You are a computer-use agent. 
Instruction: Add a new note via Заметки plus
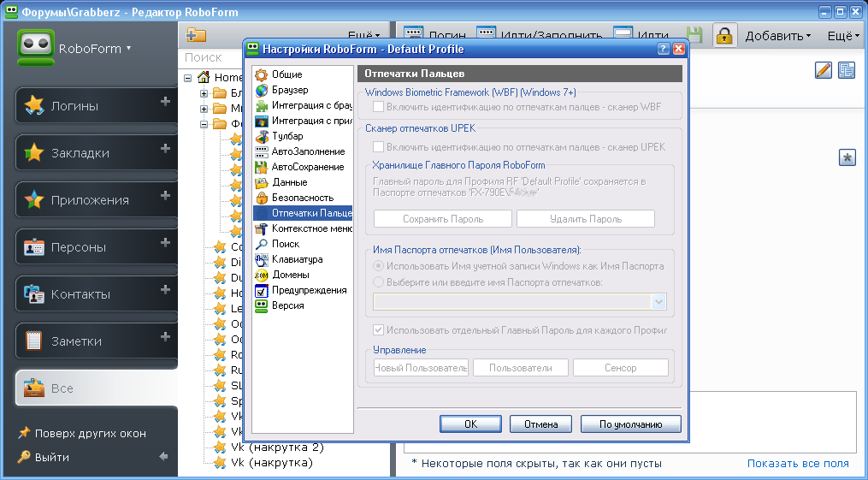point(165,336)
